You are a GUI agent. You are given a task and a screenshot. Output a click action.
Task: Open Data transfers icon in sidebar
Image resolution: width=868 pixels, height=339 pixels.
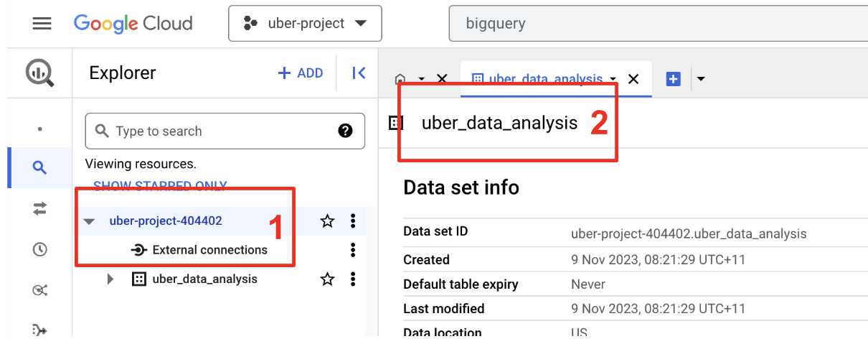coord(39,208)
